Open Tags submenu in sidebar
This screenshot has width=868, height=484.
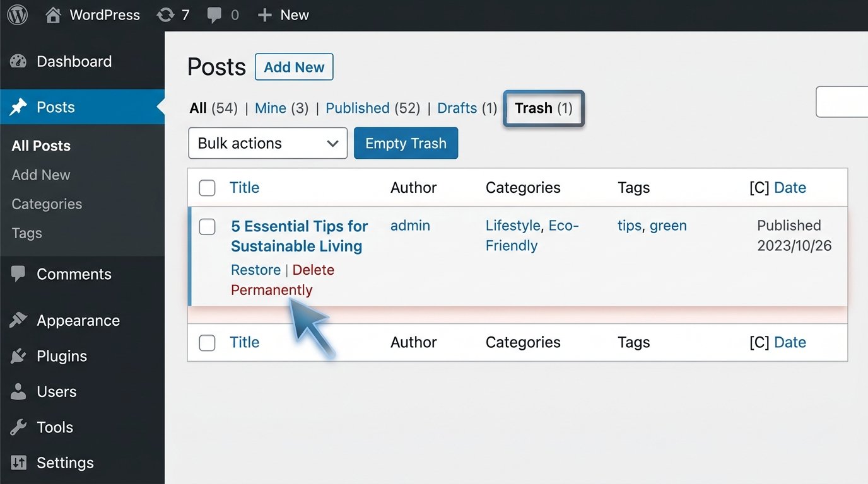26,233
